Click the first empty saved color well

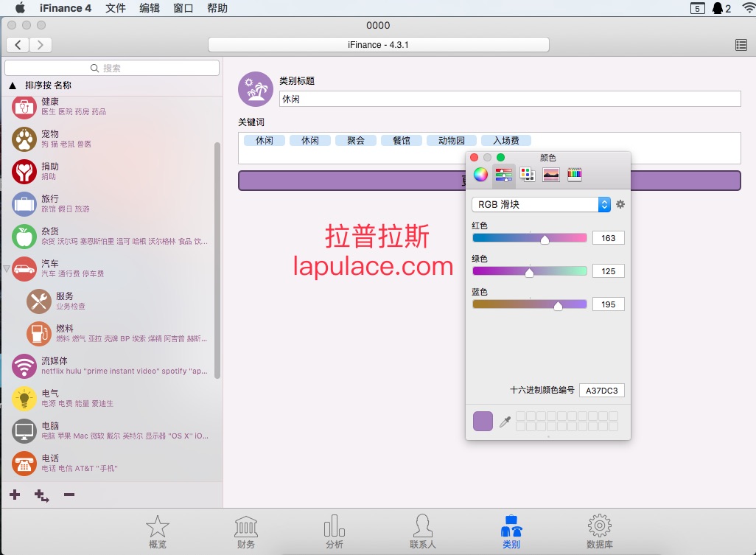(x=520, y=416)
